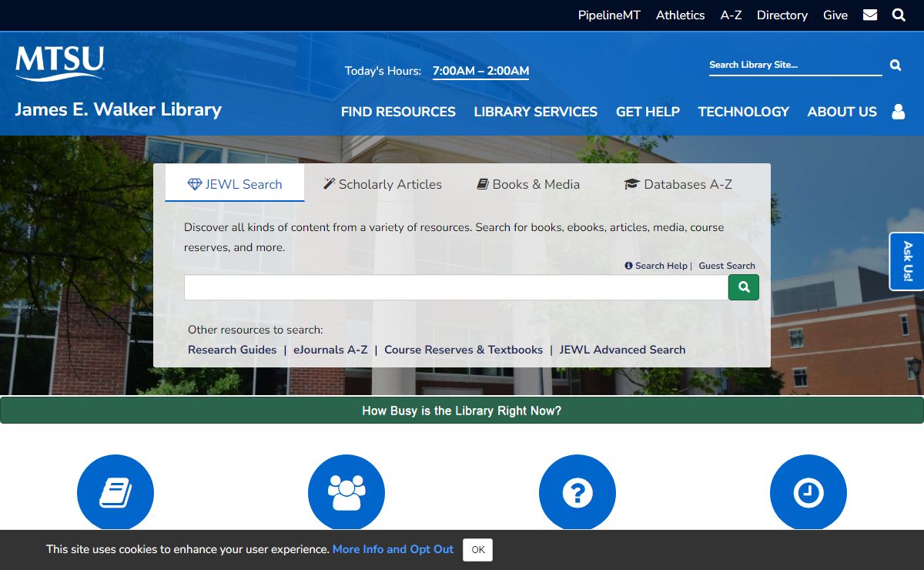This screenshot has width=924, height=570.
Task: Open James E. Walker Library home link
Action: [118, 109]
